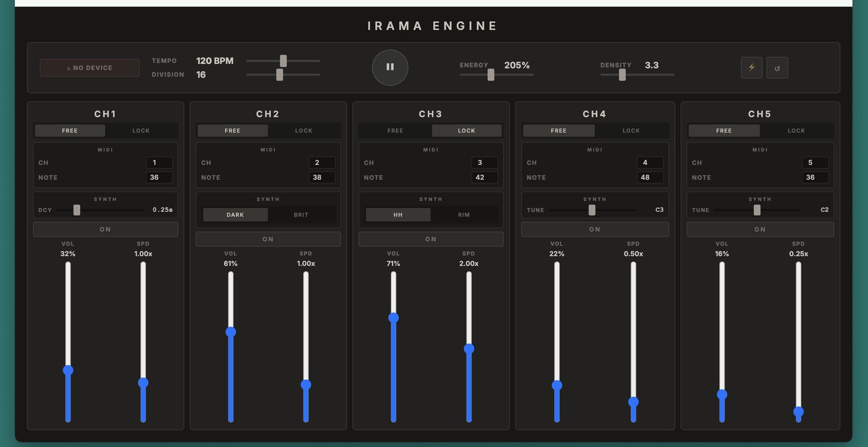Screen dimensions: 868x447
Task: Click CH4 MIDI channel field showing 4
Action: pos(650,163)
